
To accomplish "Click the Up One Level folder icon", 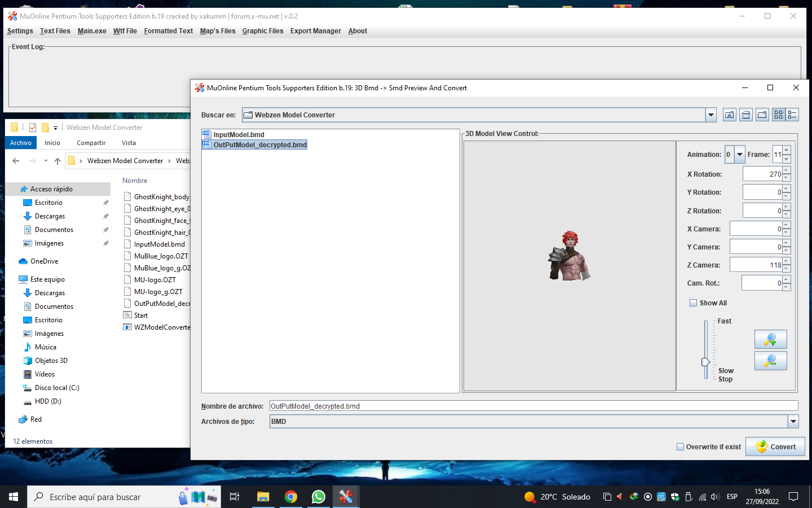I will [x=730, y=115].
